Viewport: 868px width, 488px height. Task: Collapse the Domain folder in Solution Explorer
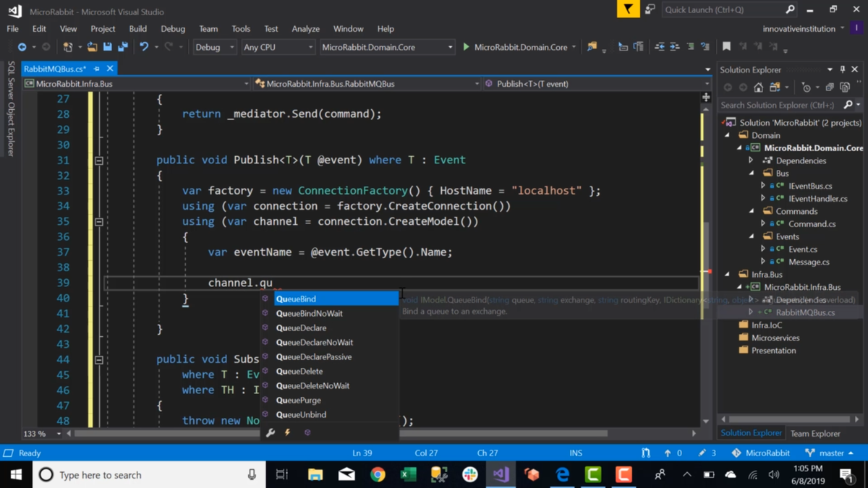pos(728,135)
